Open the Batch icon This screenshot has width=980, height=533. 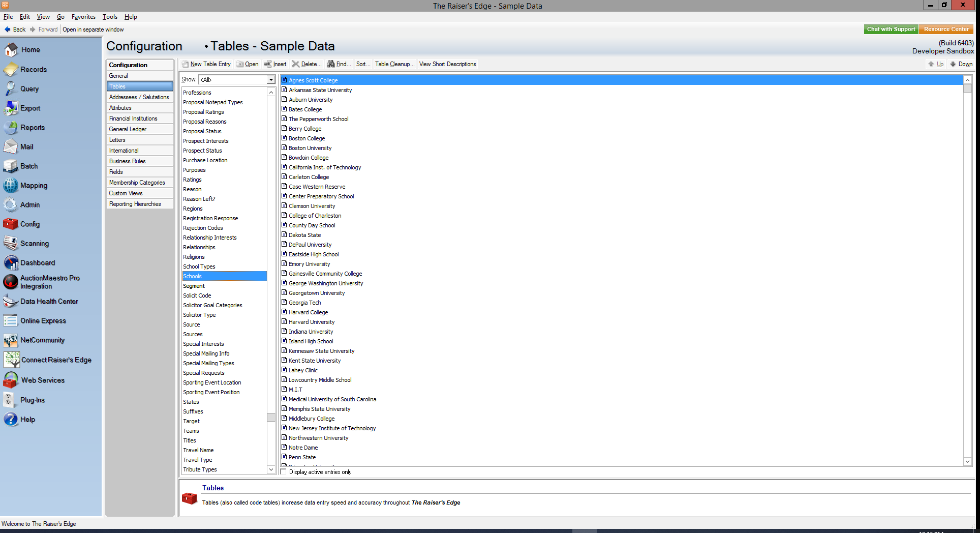click(11, 166)
